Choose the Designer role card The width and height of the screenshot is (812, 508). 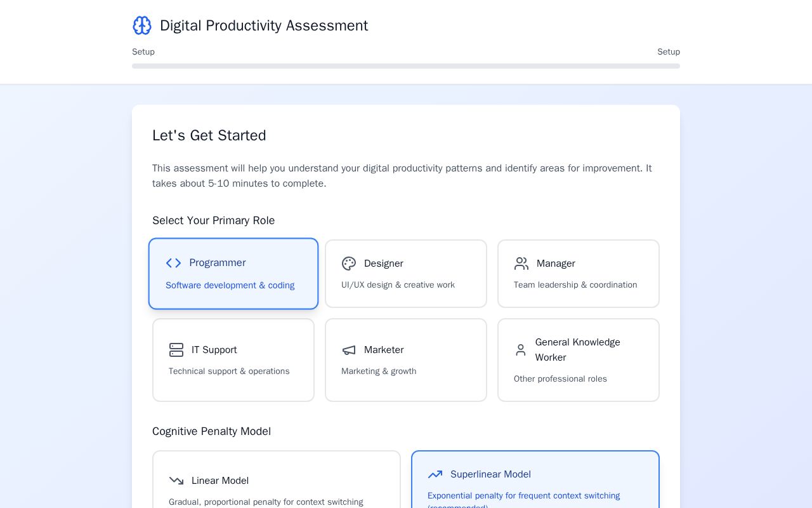[406, 274]
